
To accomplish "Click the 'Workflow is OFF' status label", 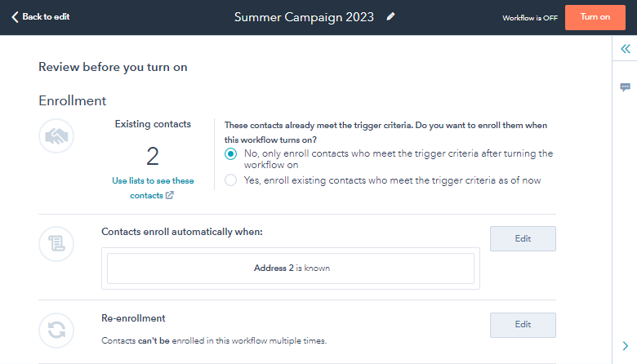I will [530, 18].
